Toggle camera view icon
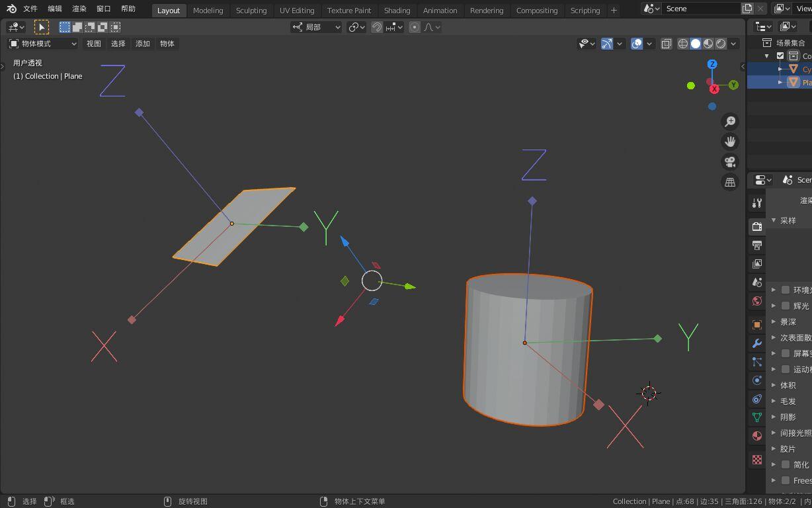 click(x=730, y=162)
